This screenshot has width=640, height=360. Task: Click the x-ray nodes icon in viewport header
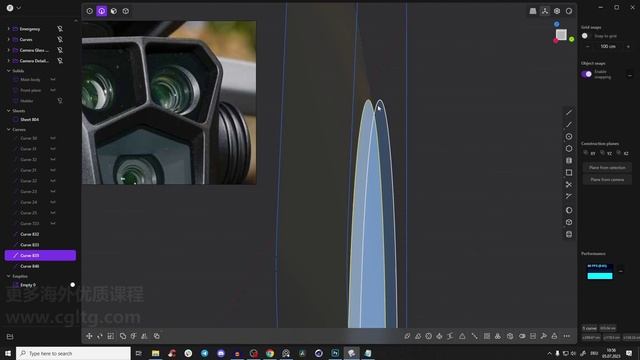point(545,11)
